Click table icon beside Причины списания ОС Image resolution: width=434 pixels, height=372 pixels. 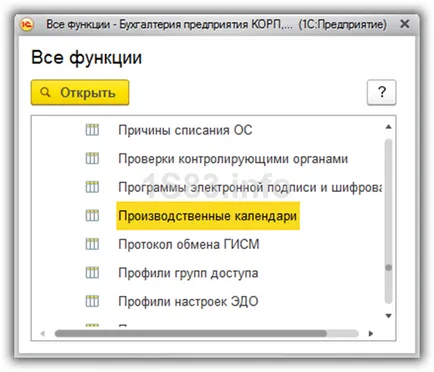point(92,130)
